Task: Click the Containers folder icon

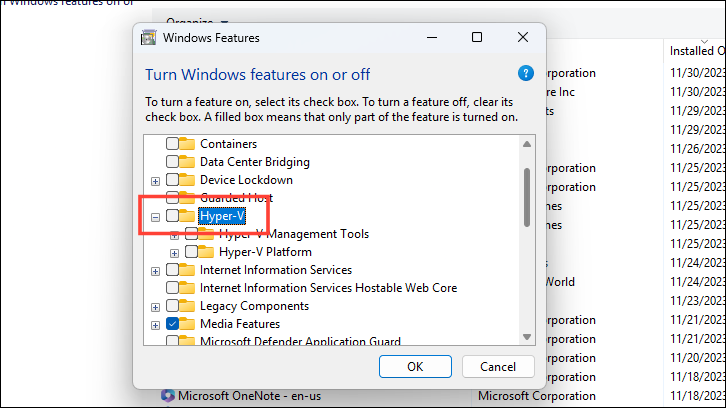Action: tap(187, 144)
